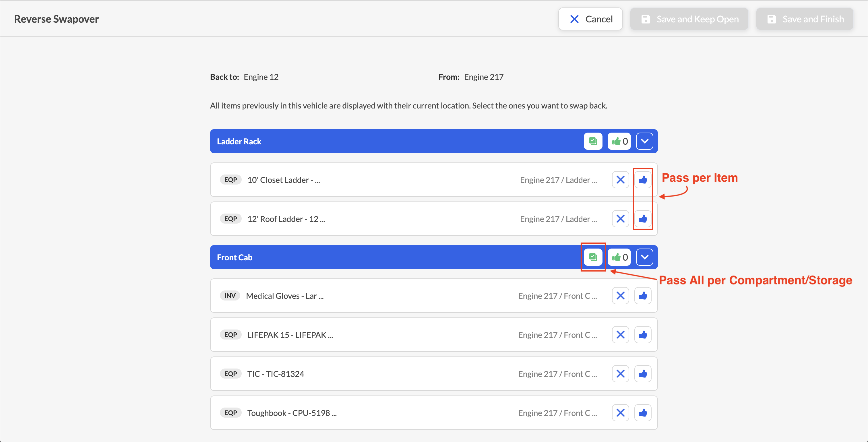Click the EQP badge on LIFEPAK 15
The height and width of the screenshot is (442, 868).
pyautogui.click(x=230, y=335)
